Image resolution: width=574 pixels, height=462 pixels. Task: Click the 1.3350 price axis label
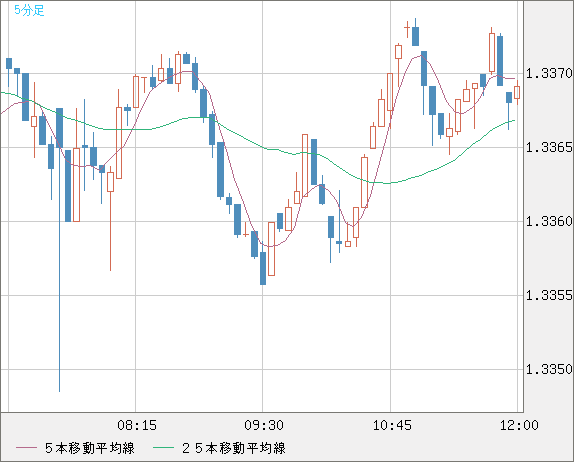pyautogui.click(x=549, y=369)
